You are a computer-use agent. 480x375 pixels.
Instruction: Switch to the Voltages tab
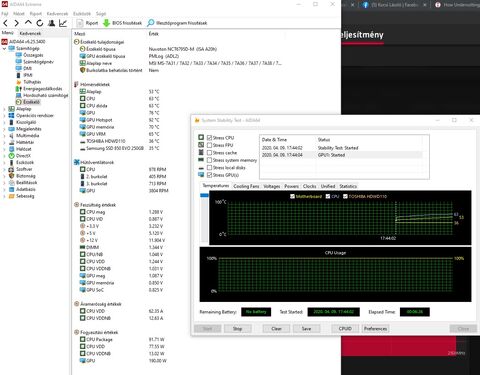click(272, 186)
